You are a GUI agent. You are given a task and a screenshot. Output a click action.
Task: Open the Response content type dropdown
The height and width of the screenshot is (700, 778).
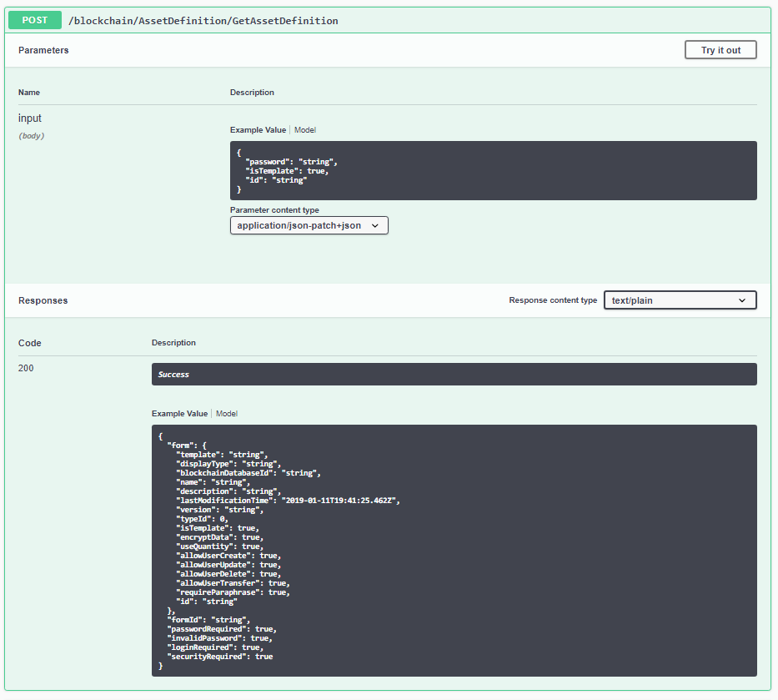(680, 300)
